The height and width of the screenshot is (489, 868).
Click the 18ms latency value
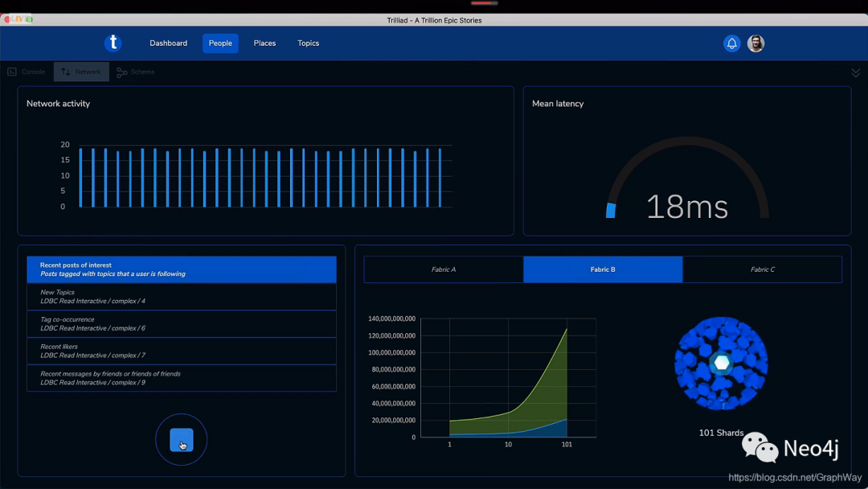point(687,208)
